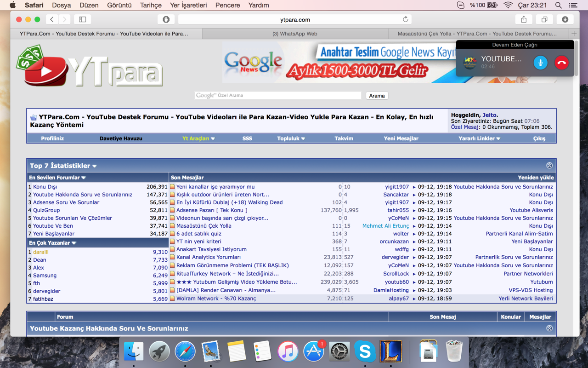This screenshot has width=588, height=368.
Task: Open Notes from the Dock
Action: point(237,352)
